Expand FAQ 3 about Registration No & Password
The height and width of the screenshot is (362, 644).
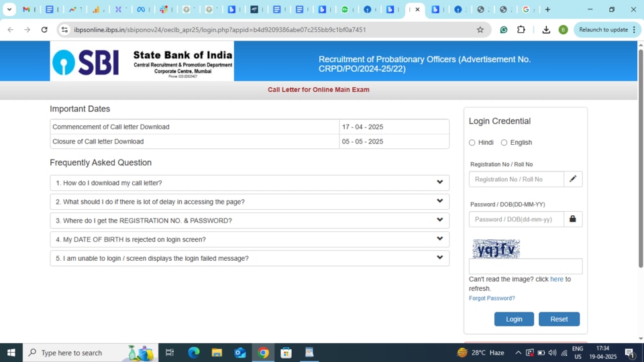click(x=250, y=221)
